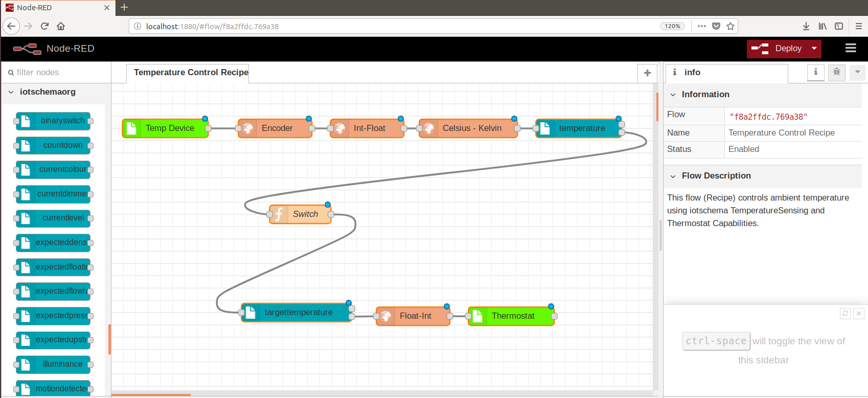Viewport: 868px width, 398px height.
Task: Click the expectedfloating palette node
Action: [53, 268]
